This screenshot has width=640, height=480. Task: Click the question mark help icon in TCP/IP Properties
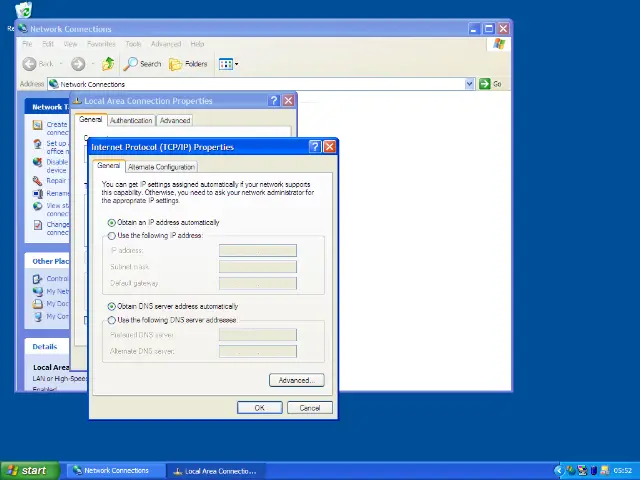[x=315, y=147]
